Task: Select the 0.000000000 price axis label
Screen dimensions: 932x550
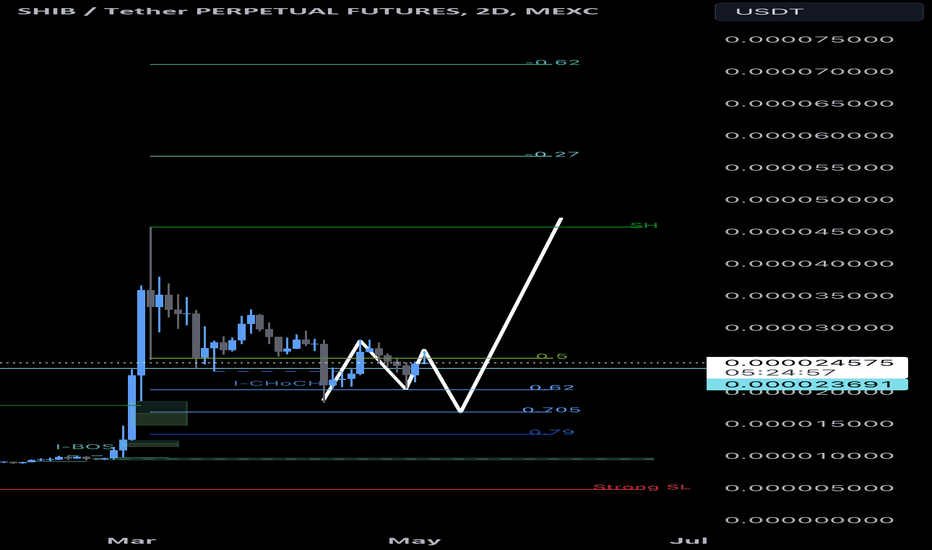Action: coord(809,520)
